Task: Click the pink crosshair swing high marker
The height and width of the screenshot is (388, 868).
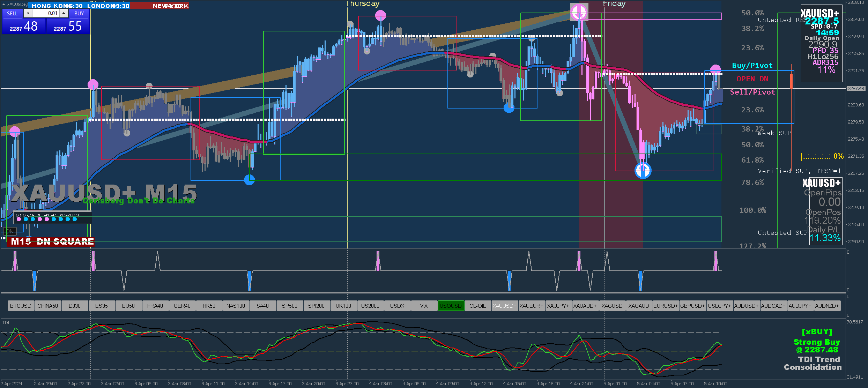Action: click(x=579, y=13)
